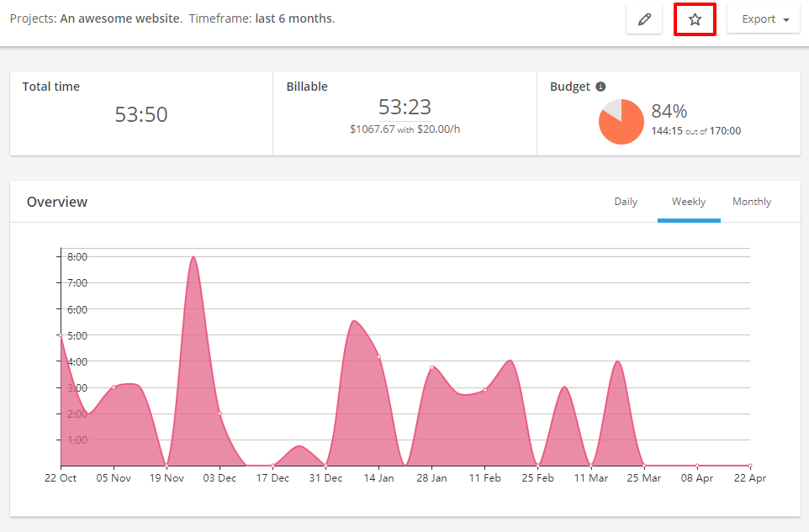Click the chart data point at 03 Dec

pos(219,413)
